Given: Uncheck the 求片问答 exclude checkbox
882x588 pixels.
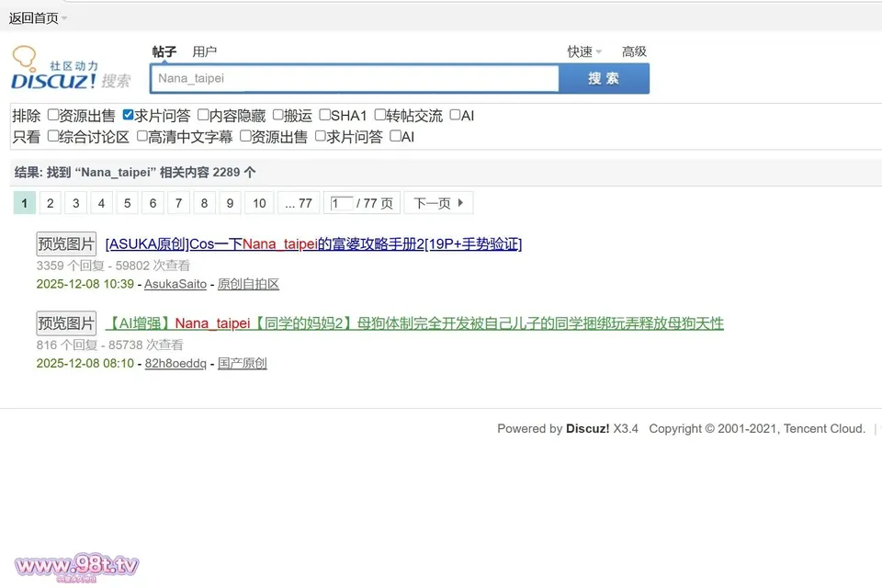Looking at the screenshot, I should click(129, 115).
